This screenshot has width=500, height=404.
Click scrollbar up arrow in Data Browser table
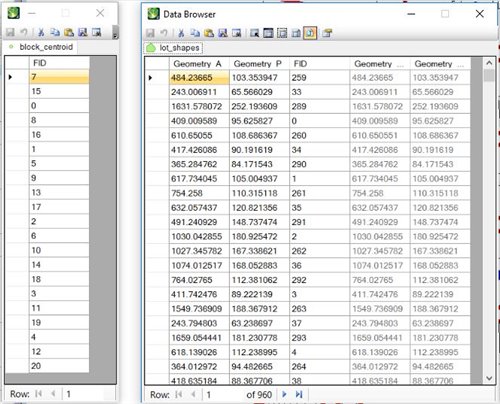pyautogui.click(x=489, y=63)
